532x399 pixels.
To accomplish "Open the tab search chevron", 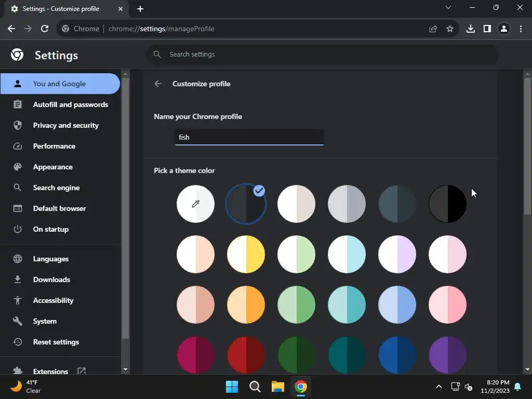I will [448, 7].
